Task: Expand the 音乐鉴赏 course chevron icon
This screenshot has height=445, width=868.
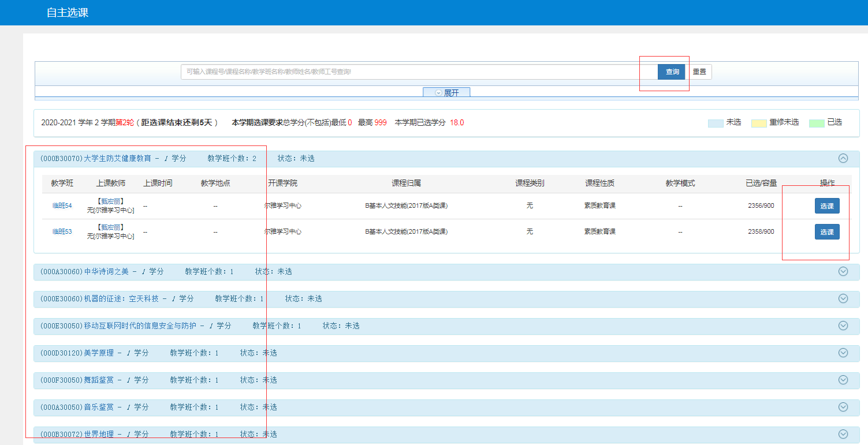Action: tap(843, 407)
